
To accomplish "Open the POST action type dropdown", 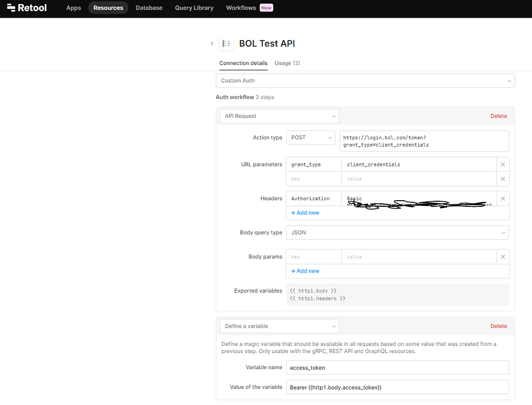I will click(x=310, y=137).
